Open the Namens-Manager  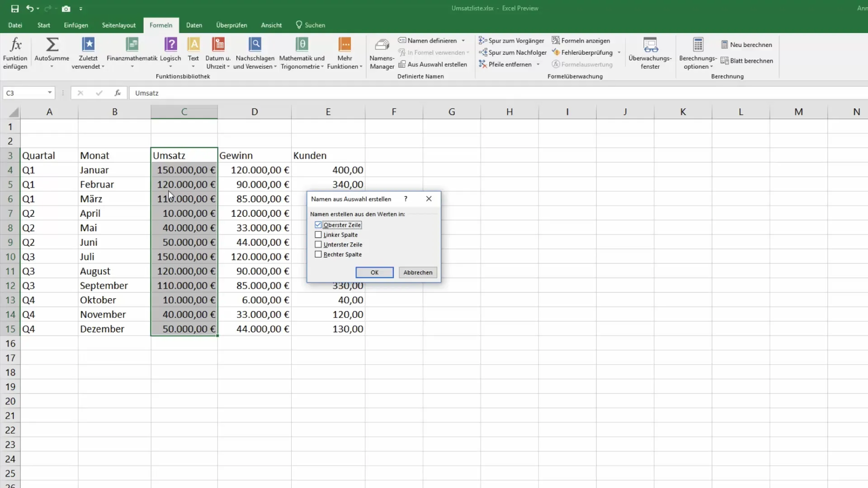pyautogui.click(x=382, y=53)
